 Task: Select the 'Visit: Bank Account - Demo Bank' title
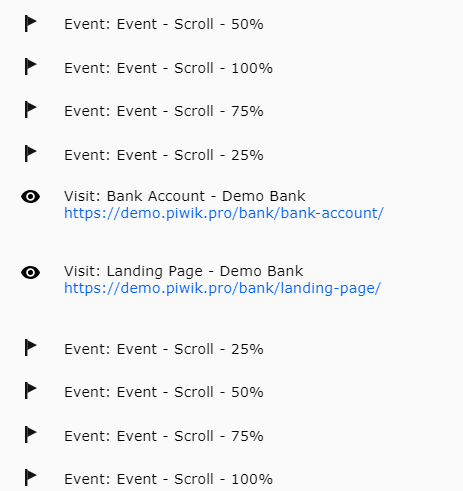coord(185,196)
